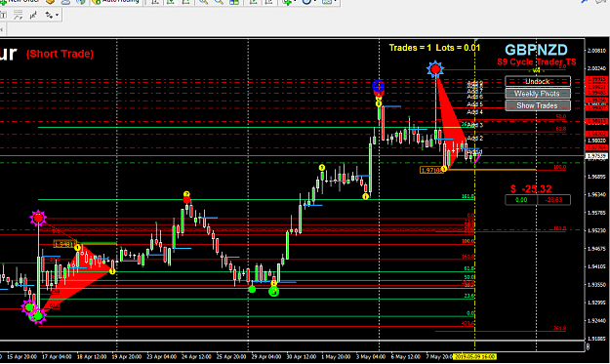Screen dimensions: 610x364
Task: Click the 17 Apr 04:00 time axis label
Action: click(57, 356)
